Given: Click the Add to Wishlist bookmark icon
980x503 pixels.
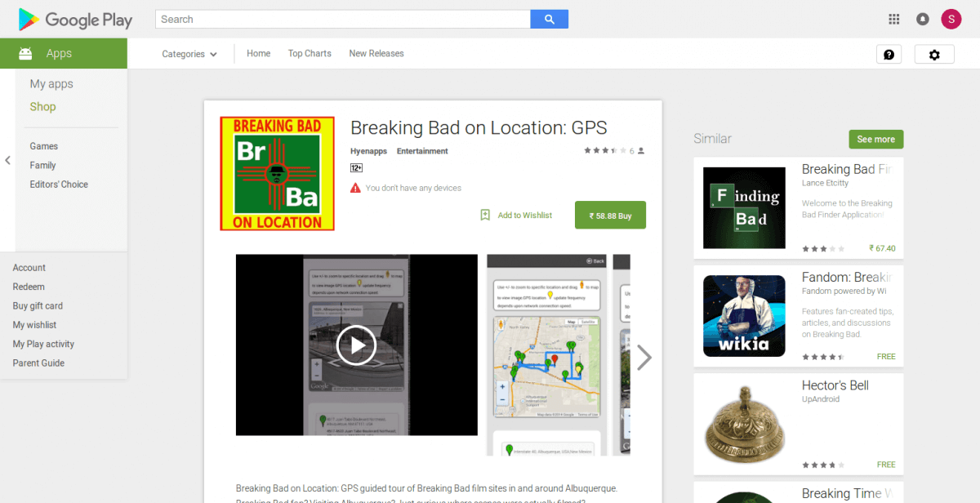Looking at the screenshot, I should [485, 215].
